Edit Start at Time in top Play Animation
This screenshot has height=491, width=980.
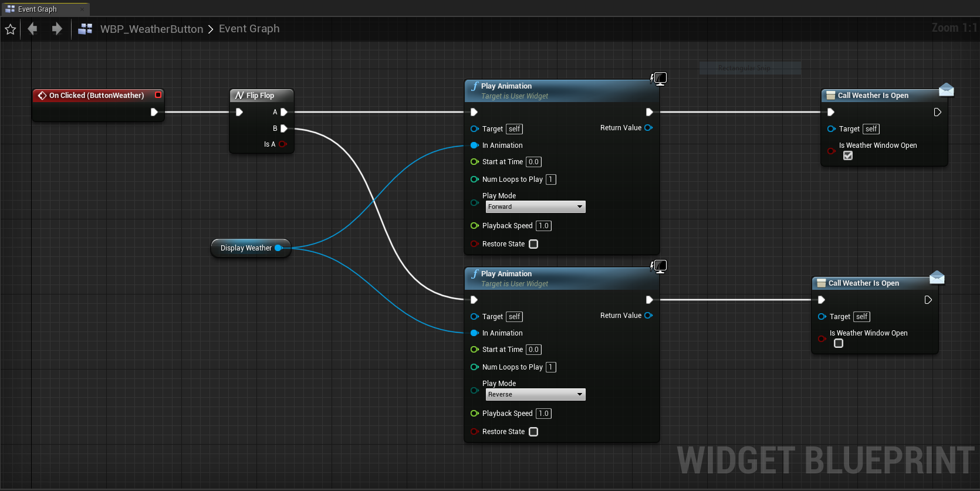533,162
